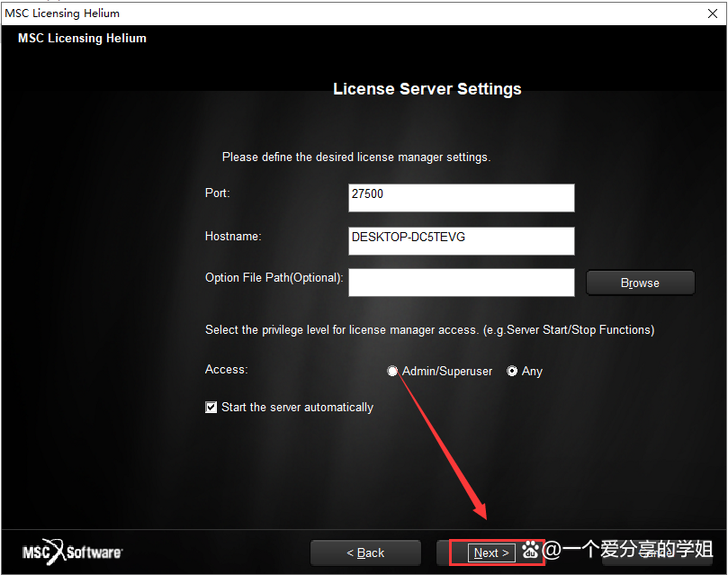This screenshot has width=728, height=575.
Task: Click the 'Option File Path(Optional):' label
Action: tap(274, 277)
